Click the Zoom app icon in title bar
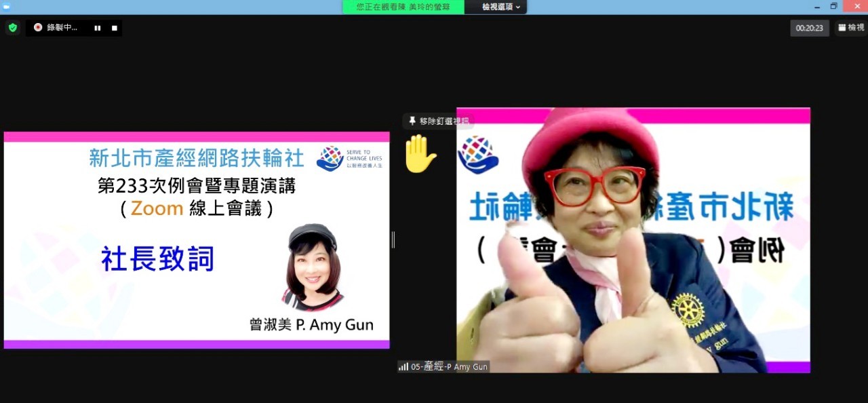This screenshot has height=403, width=868. (x=6, y=5)
